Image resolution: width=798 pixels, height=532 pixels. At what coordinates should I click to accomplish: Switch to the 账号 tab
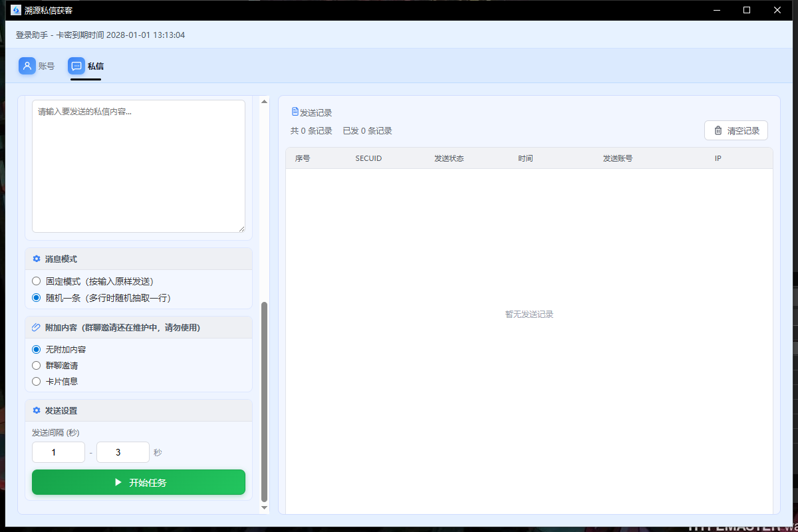pyautogui.click(x=46, y=66)
